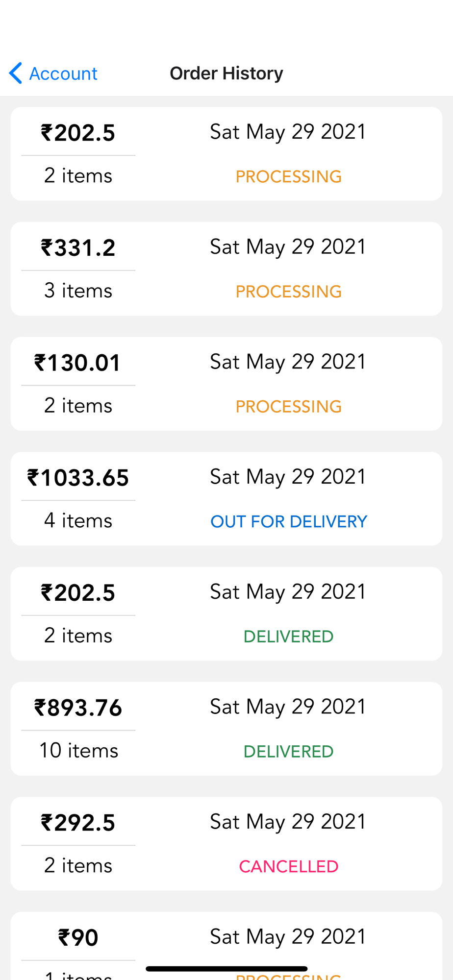Tap the CANCELLED status label
The width and height of the screenshot is (453, 980).
tap(288, 867)
